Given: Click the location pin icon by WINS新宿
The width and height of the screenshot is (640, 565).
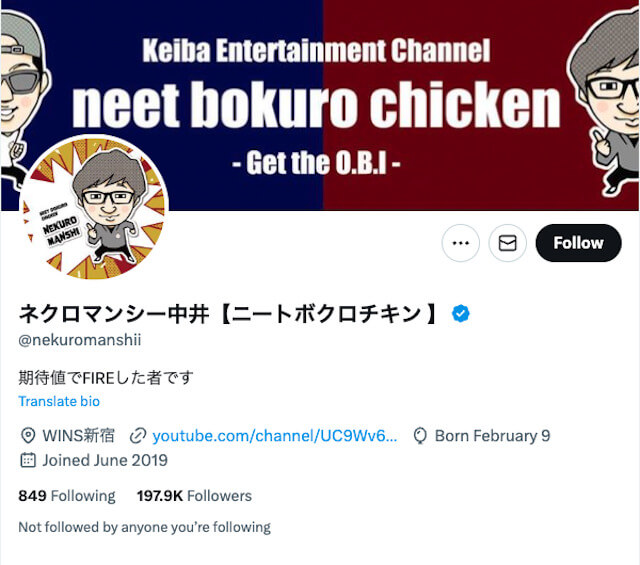Looking at the screenshot, I should (28, 436).
